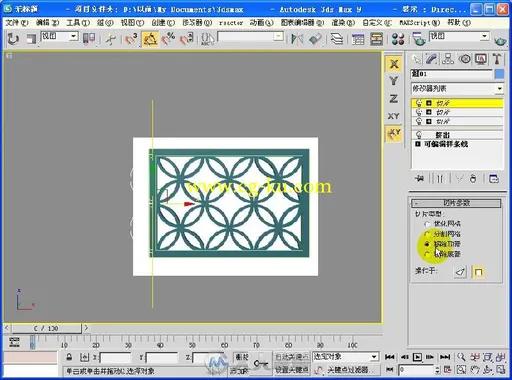The height and width of the screenshot is (380, 512).
Task: Expand the third Slice modifier sub-objects
Action: coord(429,121)
